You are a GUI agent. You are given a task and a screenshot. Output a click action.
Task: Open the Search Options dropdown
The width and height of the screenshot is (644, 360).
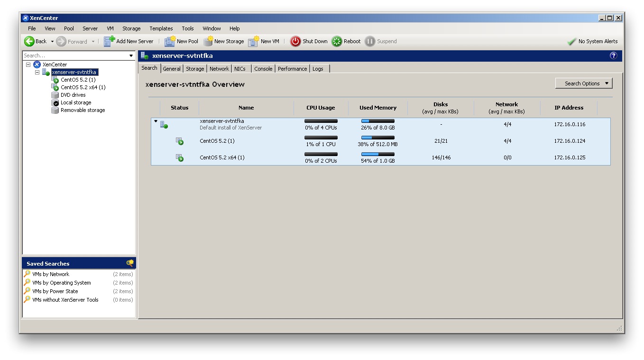tap(584, 83)
